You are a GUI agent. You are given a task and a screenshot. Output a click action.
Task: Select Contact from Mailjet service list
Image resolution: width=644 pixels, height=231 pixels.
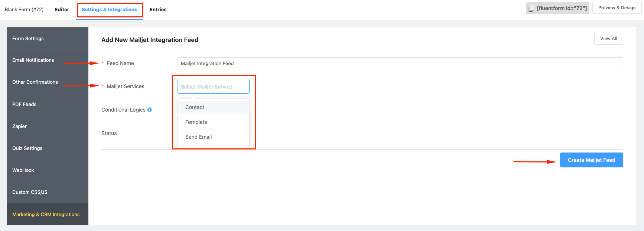pos(195,107)
